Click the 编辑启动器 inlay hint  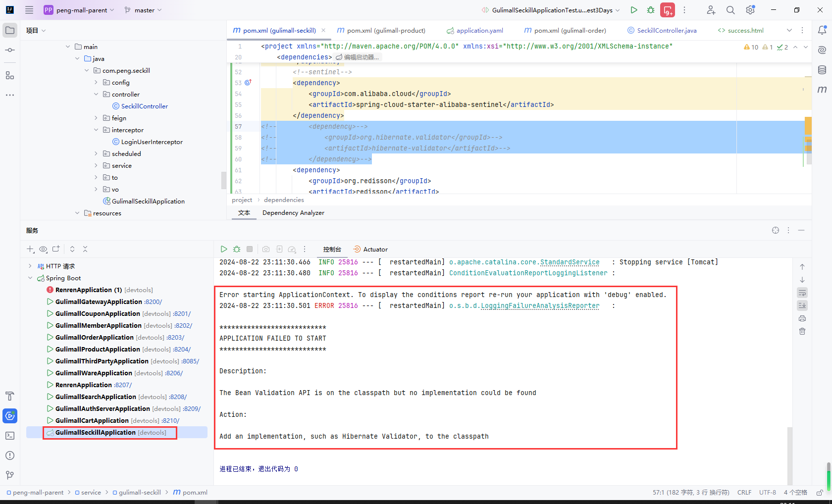[358, 57]
